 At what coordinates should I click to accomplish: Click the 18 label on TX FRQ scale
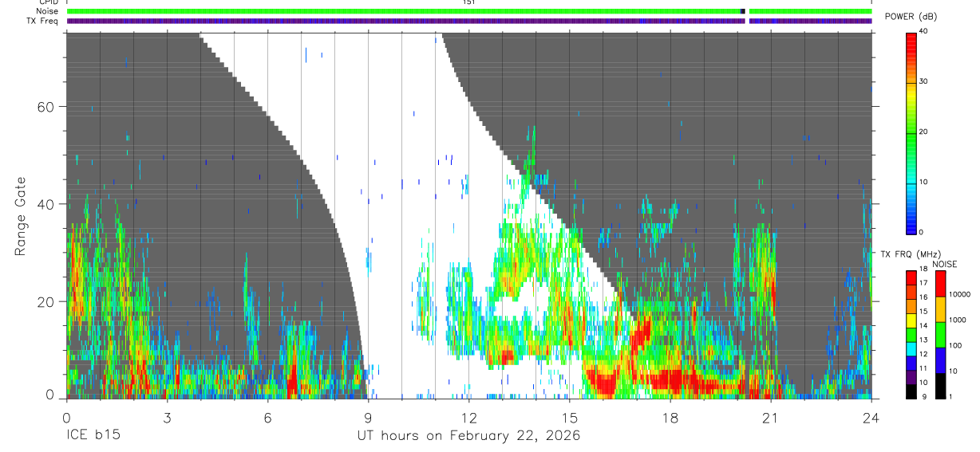click(x=925, y=269)
